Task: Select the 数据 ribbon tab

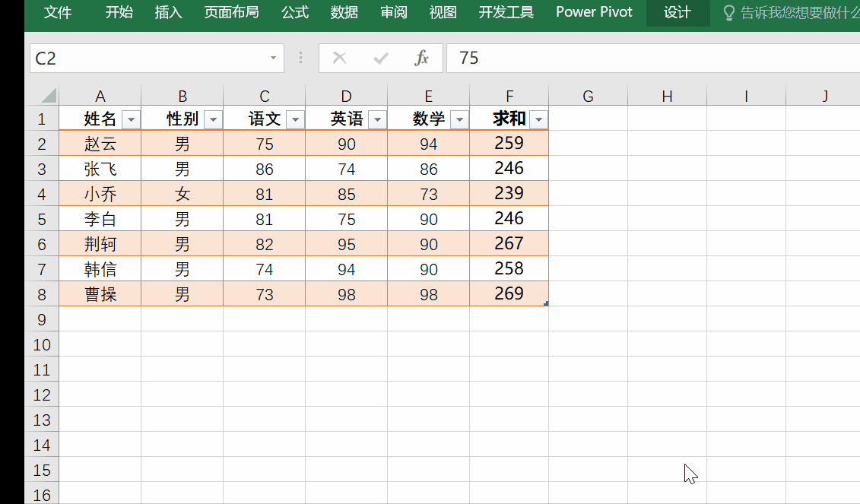Action: pos(344,12)
